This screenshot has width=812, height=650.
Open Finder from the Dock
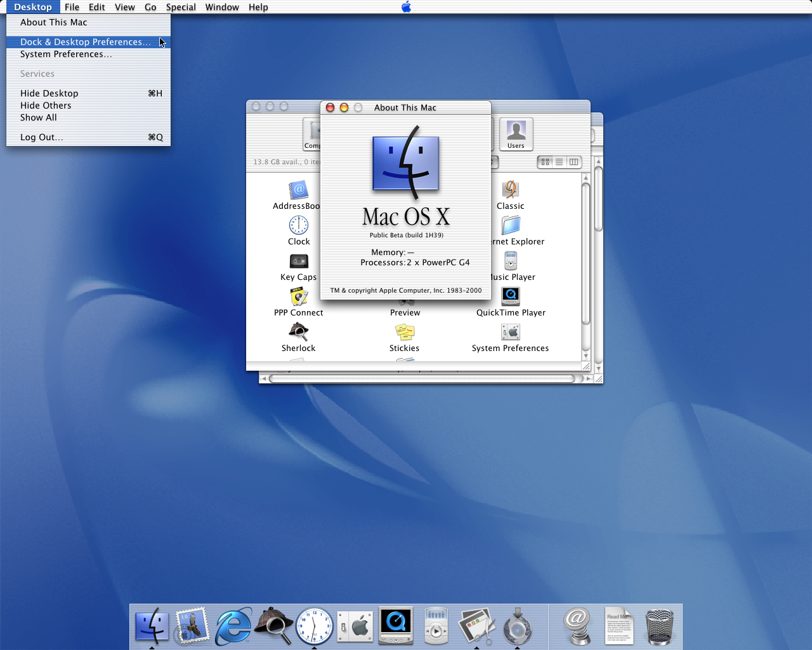tap(152, 626)
